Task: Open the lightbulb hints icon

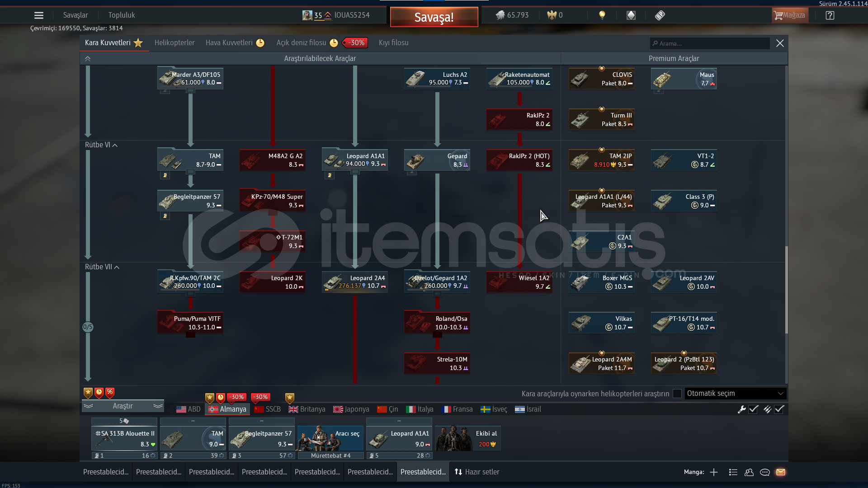Action: pos(602,15)
